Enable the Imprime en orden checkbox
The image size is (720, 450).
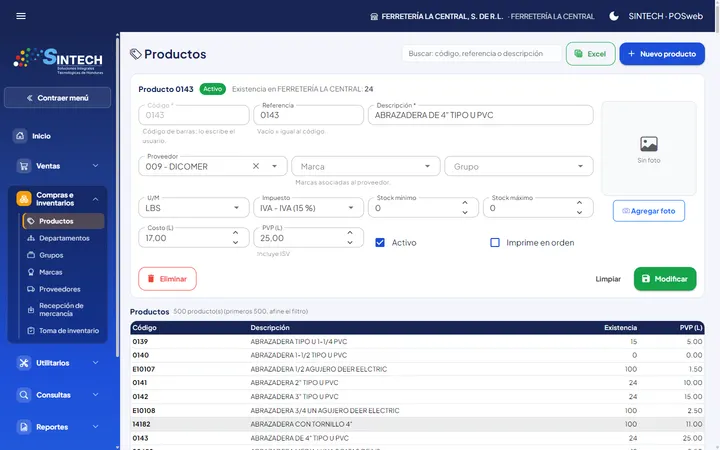(x=495, y=242)
